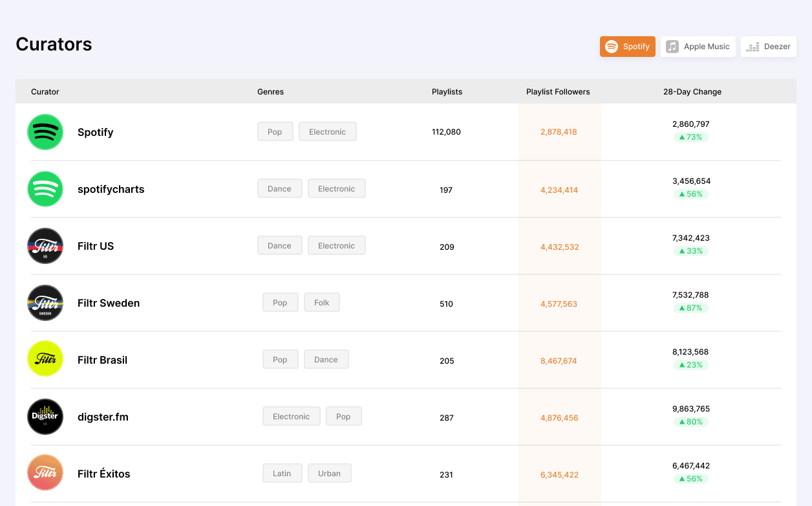Click Dance tag in Filtr US row
The height and width of the screenshot is (506, 812).
click(279, 246)
